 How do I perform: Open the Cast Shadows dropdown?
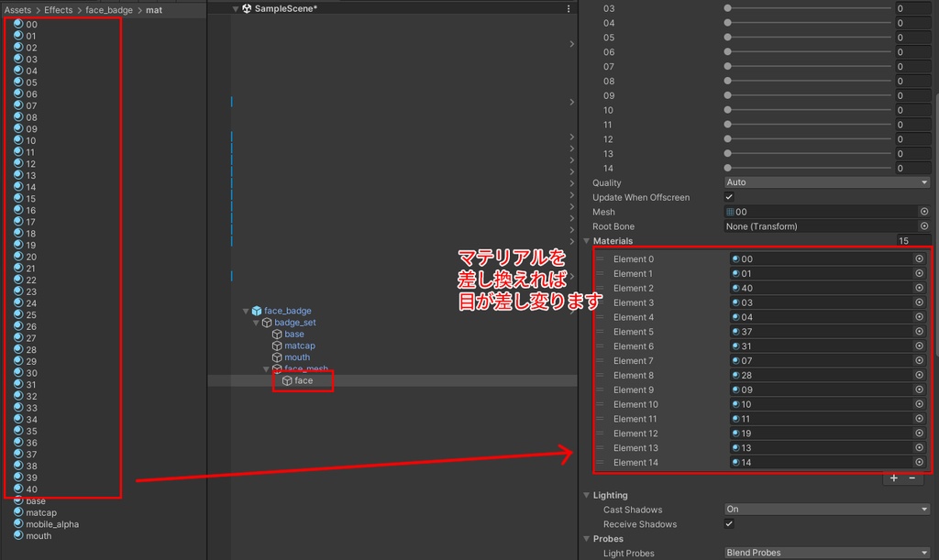(x=827, y=510)
